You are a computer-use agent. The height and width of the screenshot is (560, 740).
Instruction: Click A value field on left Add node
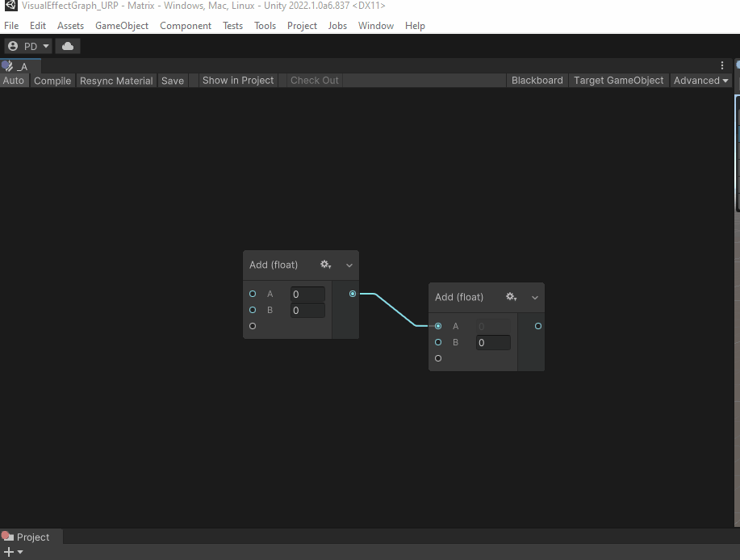pos(307,295)
